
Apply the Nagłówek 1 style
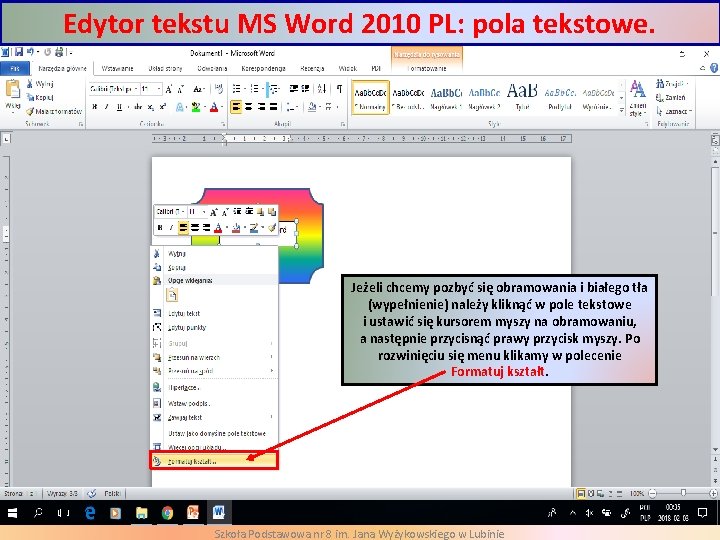[446, 97]
